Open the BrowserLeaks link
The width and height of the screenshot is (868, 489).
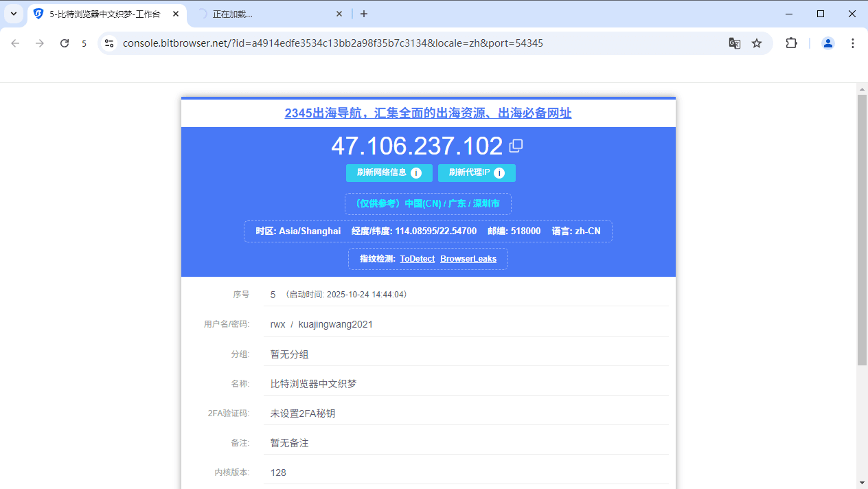pyautogui.click(x=468, y=259)
